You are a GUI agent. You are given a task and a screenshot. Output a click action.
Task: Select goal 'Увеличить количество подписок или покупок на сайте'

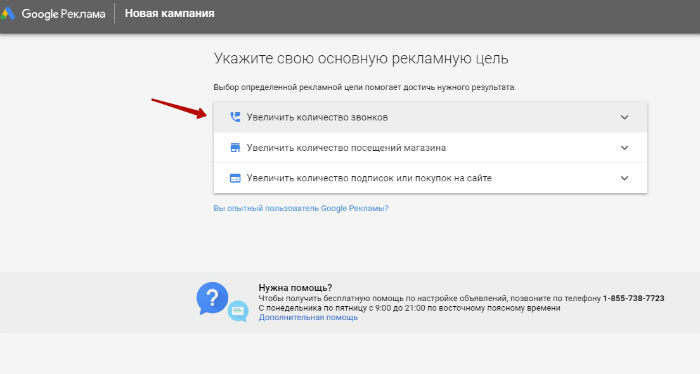coord(430,178)
